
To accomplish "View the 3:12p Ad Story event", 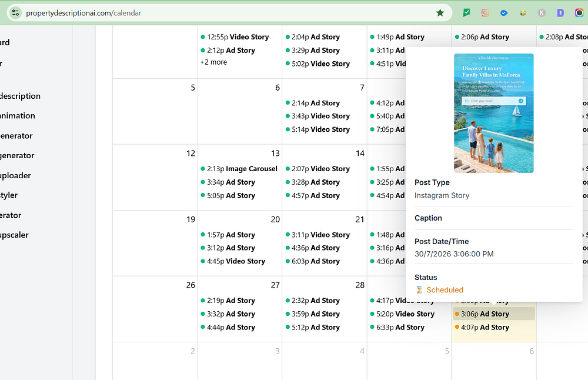I will pos(228,248).
